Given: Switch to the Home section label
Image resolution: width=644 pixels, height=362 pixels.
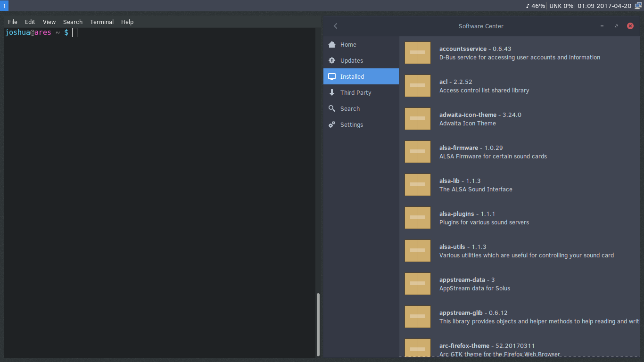Looking at the screenshot, I should pyautogui.click(x=348, y=44).
